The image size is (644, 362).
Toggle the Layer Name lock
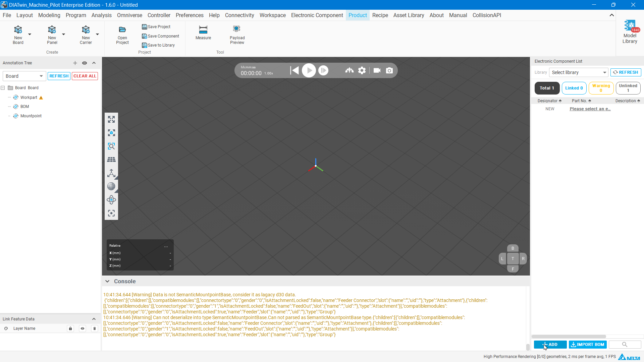pos(70,328)
